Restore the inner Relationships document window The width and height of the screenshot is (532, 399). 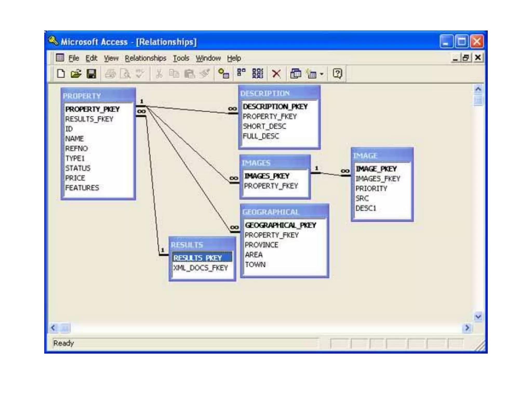pyautogui.click(x=465, y=58)
